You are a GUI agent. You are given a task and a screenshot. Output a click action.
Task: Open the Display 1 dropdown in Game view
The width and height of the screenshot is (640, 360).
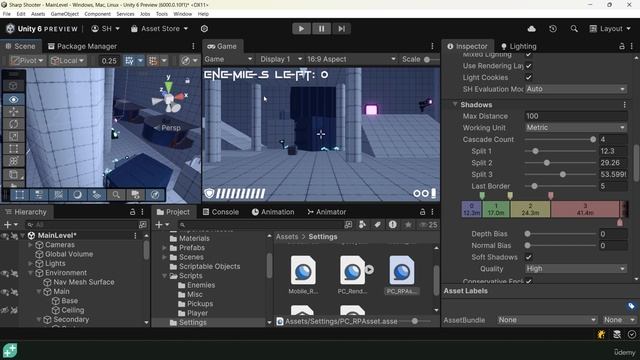coord(281,59)
